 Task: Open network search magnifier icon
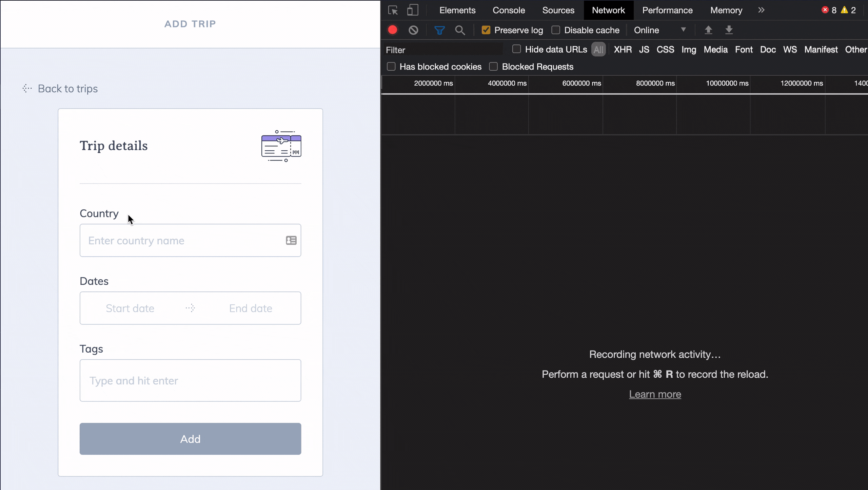point(460,30)
